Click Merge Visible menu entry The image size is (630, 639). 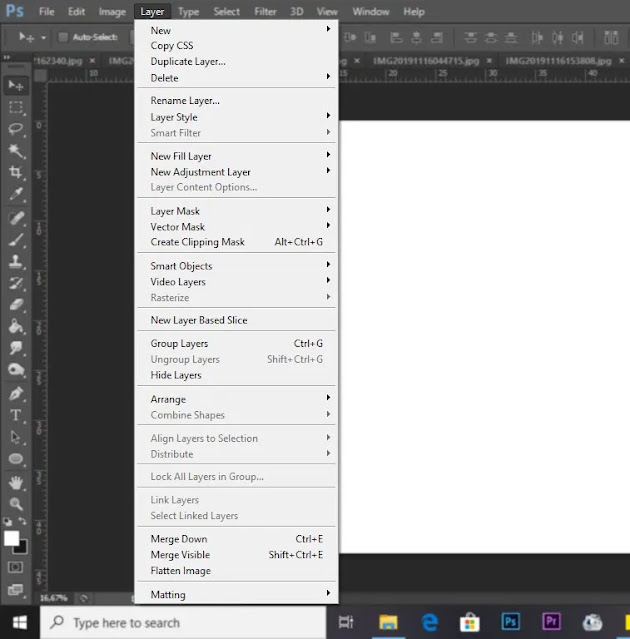click(236, 555)
